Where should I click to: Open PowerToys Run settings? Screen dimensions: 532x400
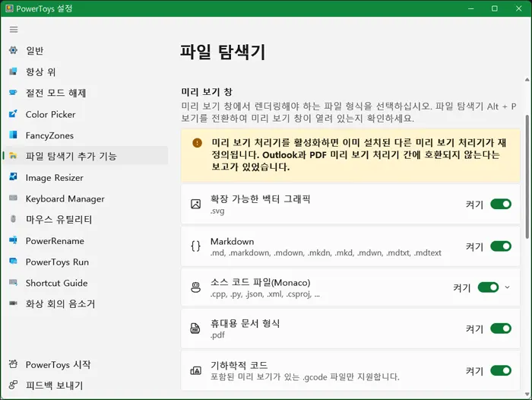point(85,262)
